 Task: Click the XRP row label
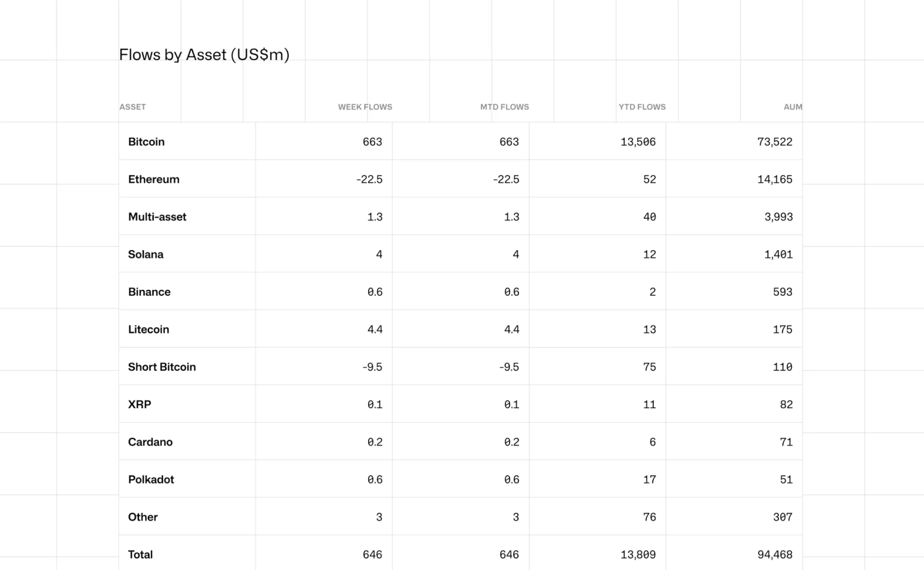pyautogui.click(x=140, y=405)
